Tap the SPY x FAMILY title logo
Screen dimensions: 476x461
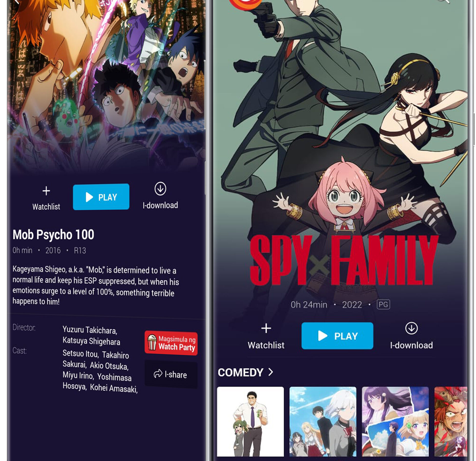[x=344, y=260]
